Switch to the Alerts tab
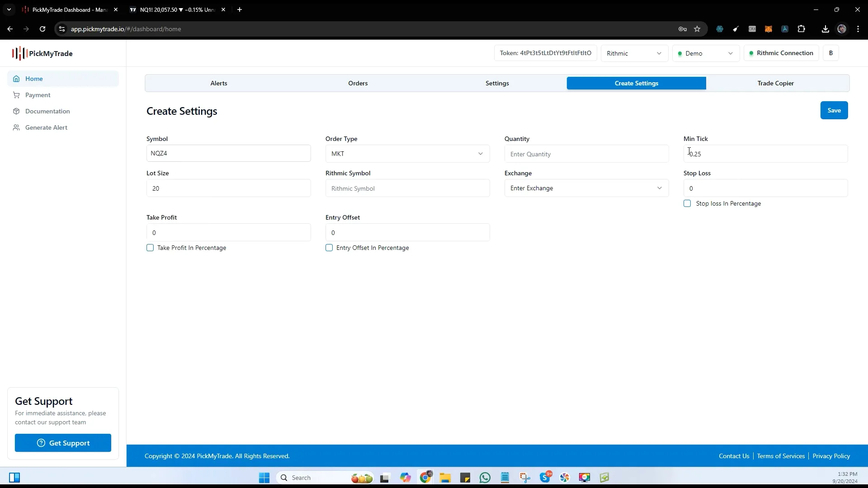868x488 pixels. [x=219, y=83]
